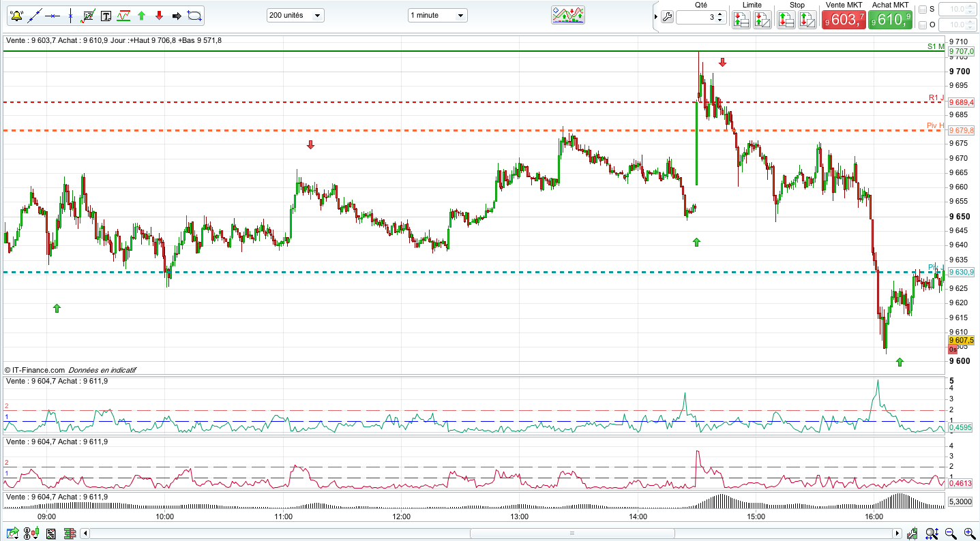
Task: Create a price alert with the bell icon
Action: coord(17,15)
